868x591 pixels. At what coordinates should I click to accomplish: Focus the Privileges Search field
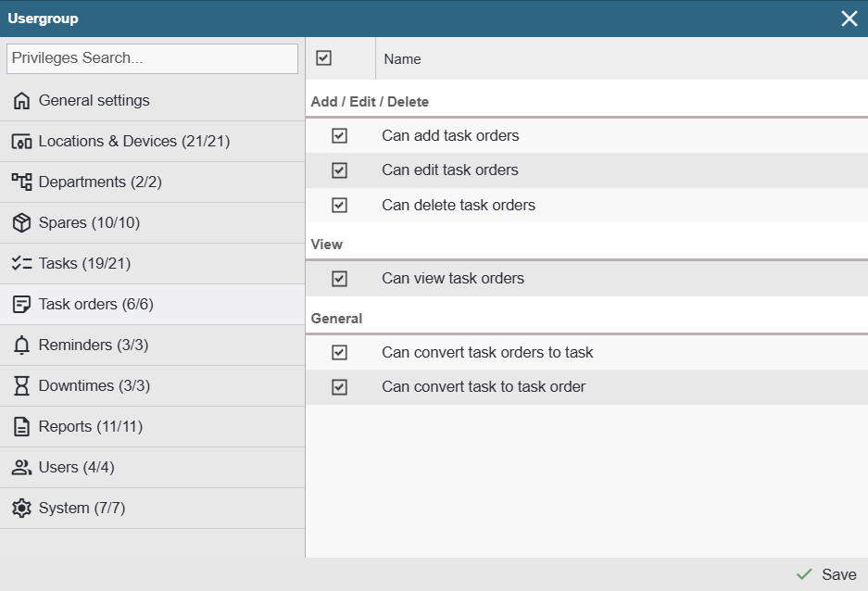(152, 58)
